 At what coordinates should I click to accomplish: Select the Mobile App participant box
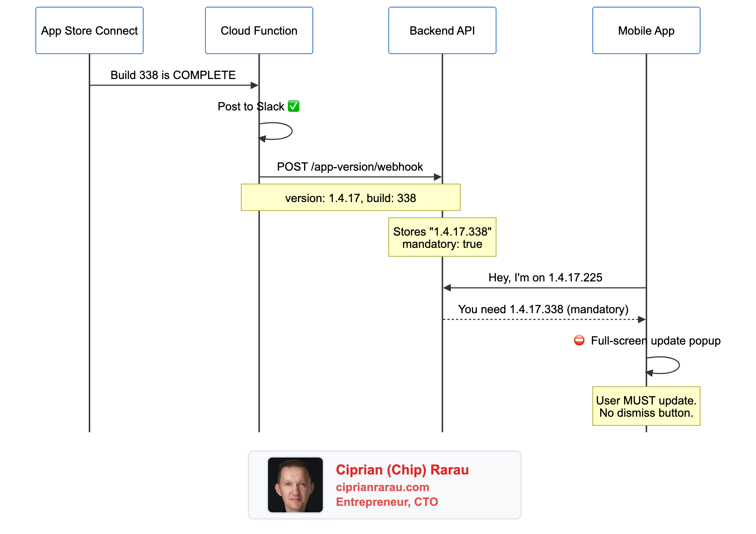[646, 31]
